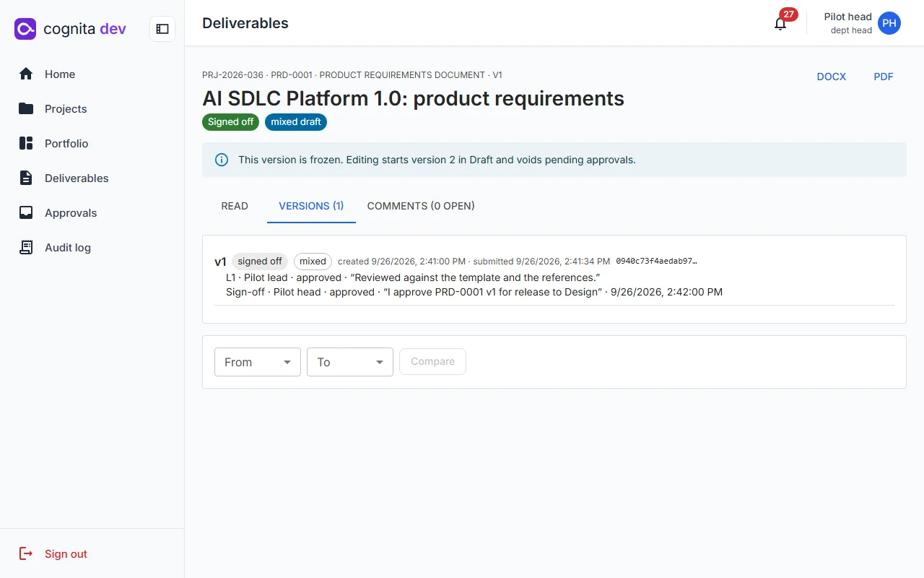Click the Portfolio dashboard icon

pos(26,143)
